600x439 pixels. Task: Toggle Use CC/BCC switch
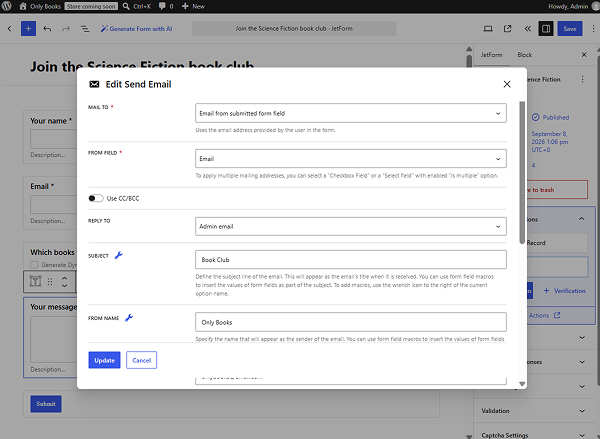(96, 198)
